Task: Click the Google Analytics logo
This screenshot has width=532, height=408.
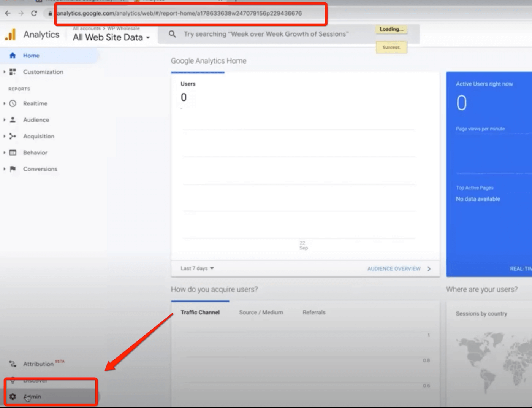Action: [10, 35]
